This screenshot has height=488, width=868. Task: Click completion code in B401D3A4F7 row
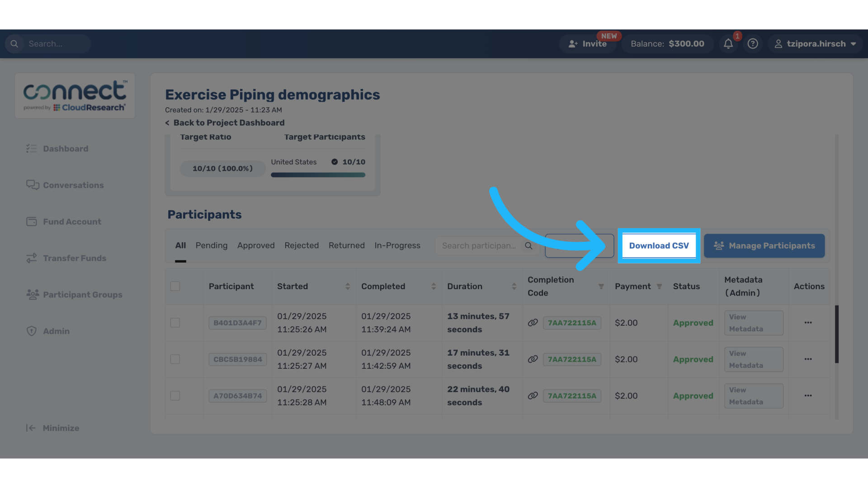tap(572, 323)
